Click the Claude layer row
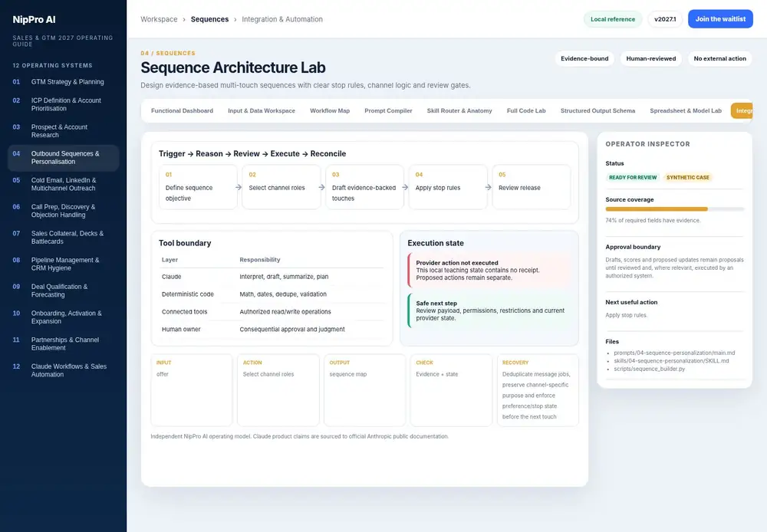 pyautogui.click(x=272, y=277)
